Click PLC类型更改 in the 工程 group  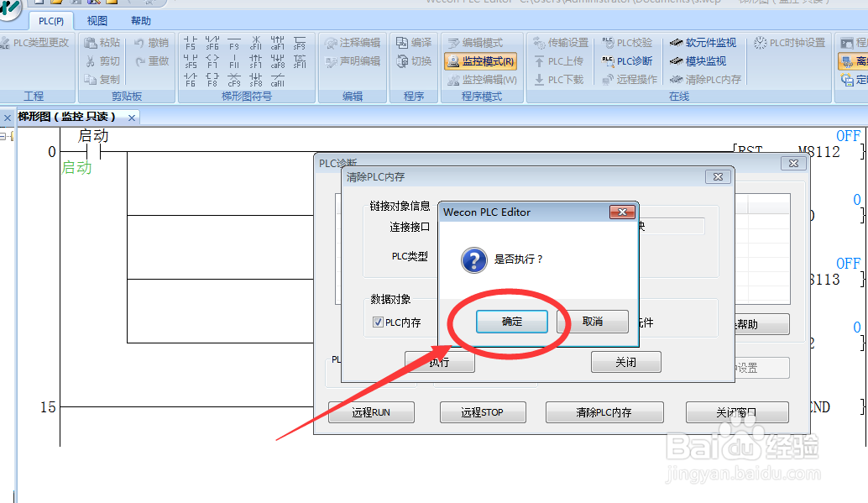pos(34,43)
